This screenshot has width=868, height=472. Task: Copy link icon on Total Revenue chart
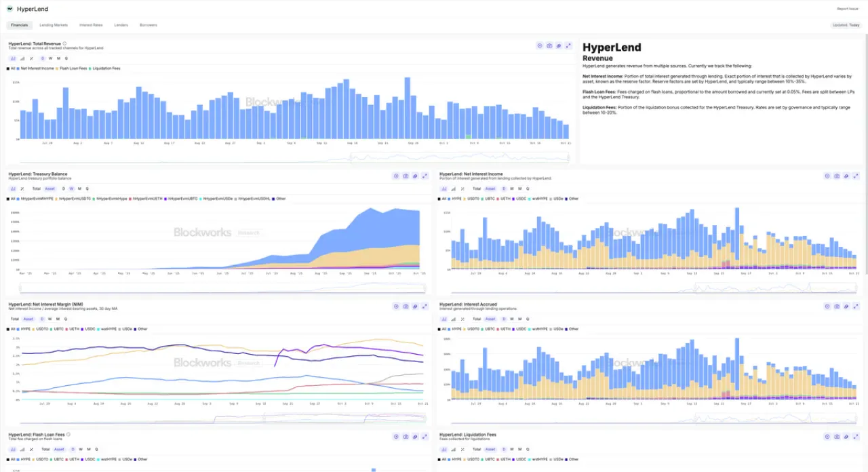point(559,45)
